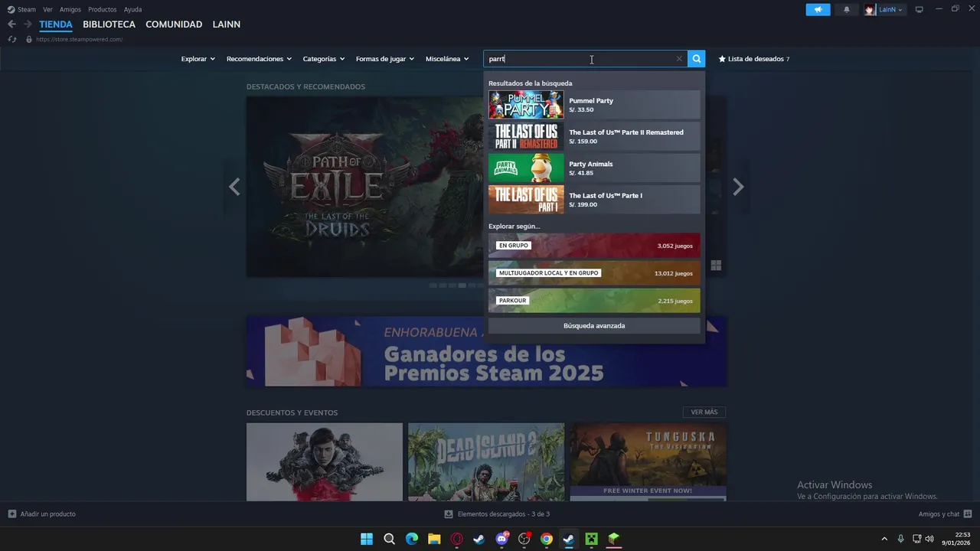
Task: Open Opera browser from the taskbar
Action: pyautogui.click(x=457, y=539)
